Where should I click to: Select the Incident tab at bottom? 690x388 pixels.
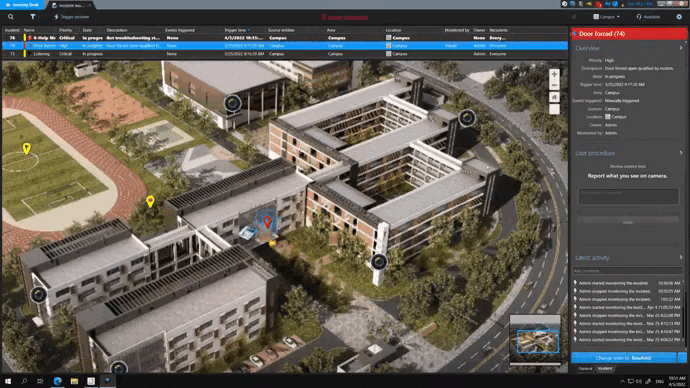tap(605, 368)
